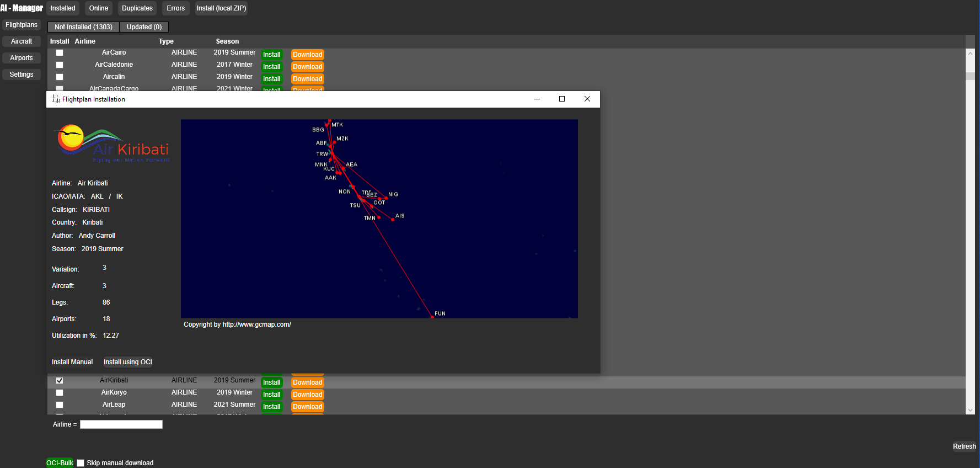This screenshot has height=468, width=980.
Task: Select the Aircraft sidebar item
Action: (22, 41)
